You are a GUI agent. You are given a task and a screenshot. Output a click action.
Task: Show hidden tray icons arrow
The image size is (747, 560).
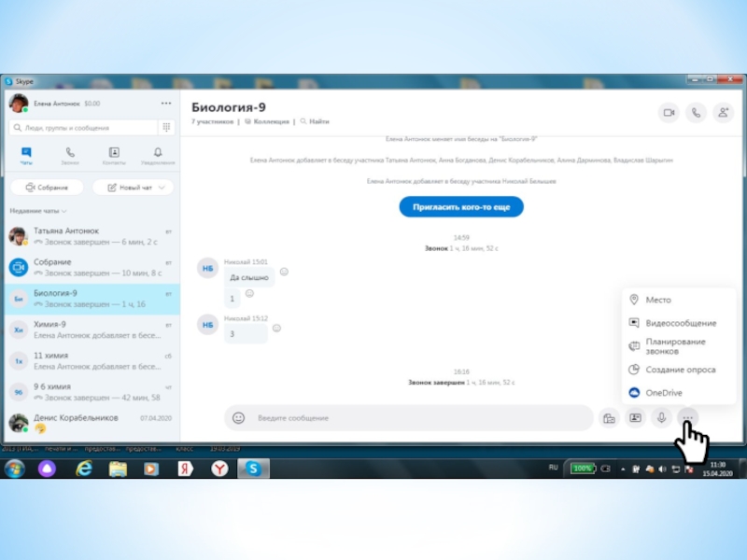point(623,469)
